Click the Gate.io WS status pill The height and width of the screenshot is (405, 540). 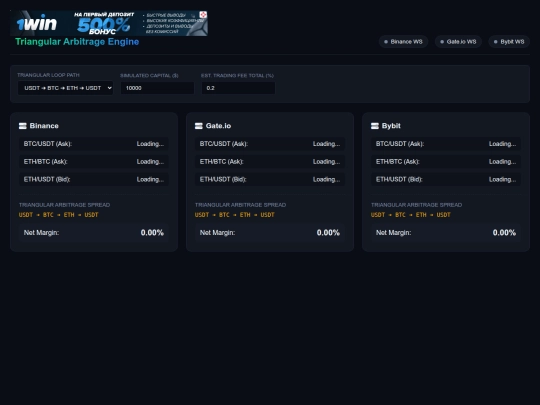458,42
